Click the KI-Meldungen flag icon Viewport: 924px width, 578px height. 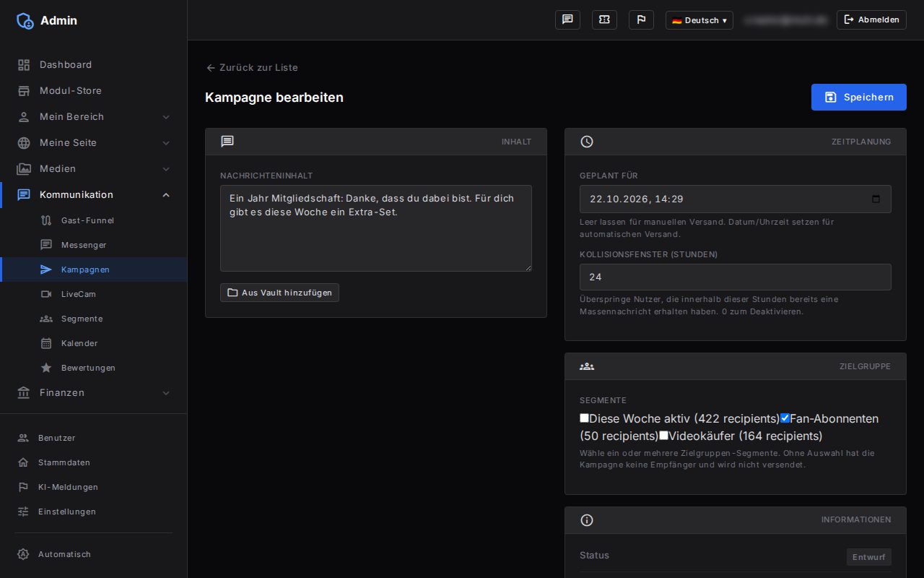coord(23,487)
